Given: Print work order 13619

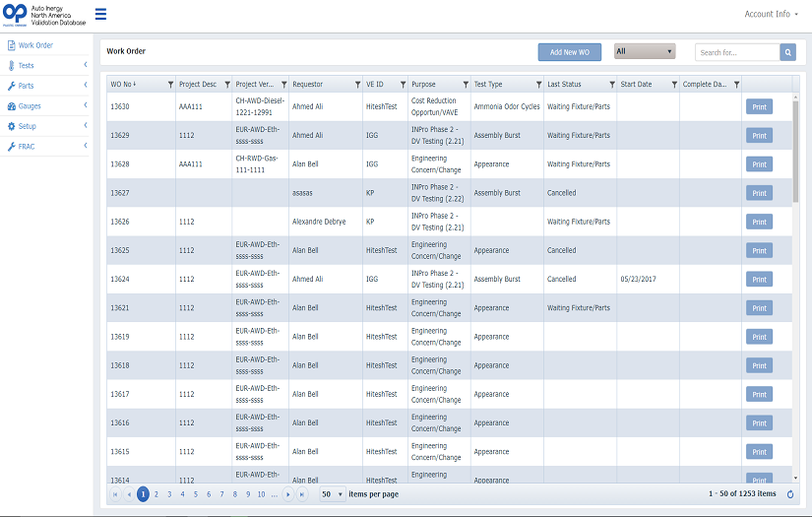Looking at the screenshot, I should tap(759, 337).
